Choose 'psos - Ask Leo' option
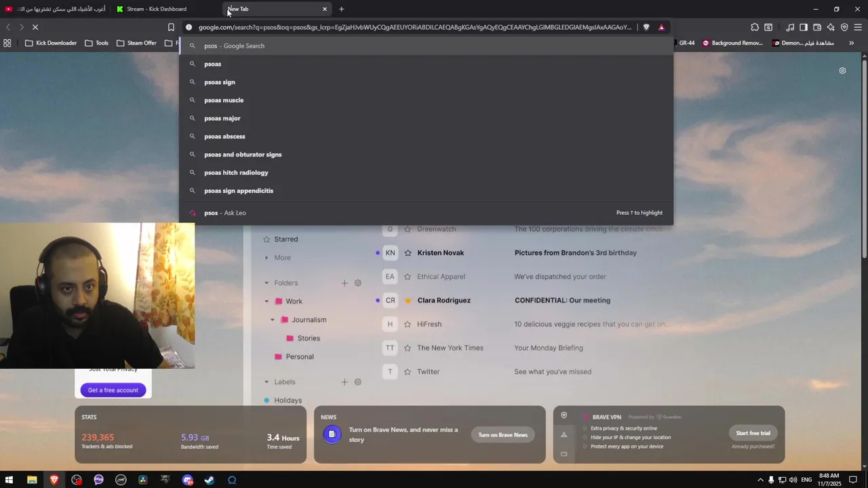This screenshot has height=488, width=868. pos(426,213)
